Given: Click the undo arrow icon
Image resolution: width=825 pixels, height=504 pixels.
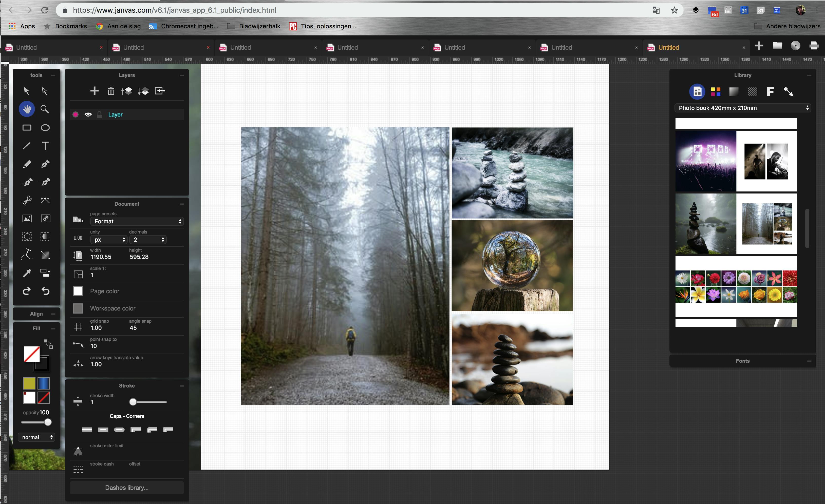Looking at the screenshot, I should [x=45, y=291].
